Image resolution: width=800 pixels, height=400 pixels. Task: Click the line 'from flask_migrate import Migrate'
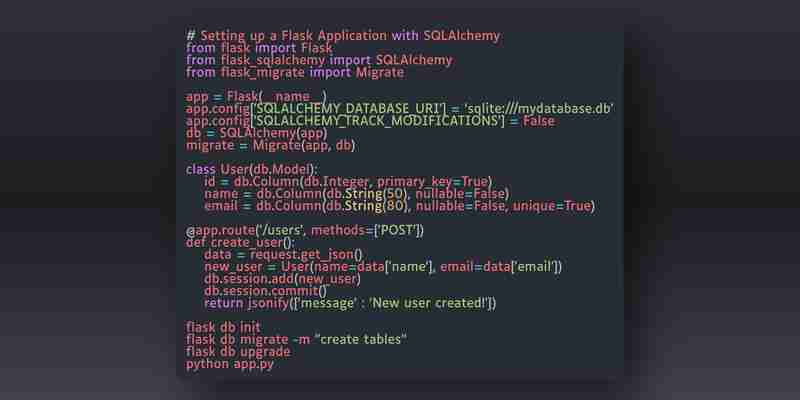295,73
